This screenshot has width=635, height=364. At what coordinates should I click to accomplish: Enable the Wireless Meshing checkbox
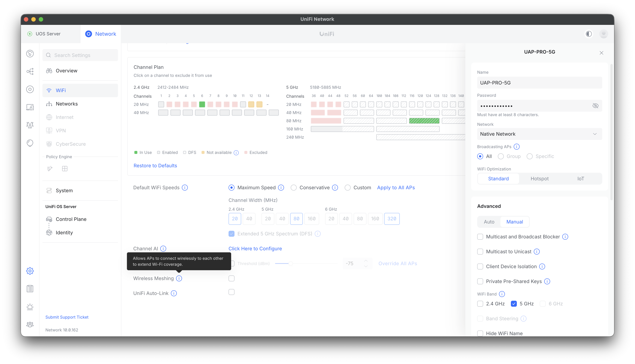[x=232, y=278]
